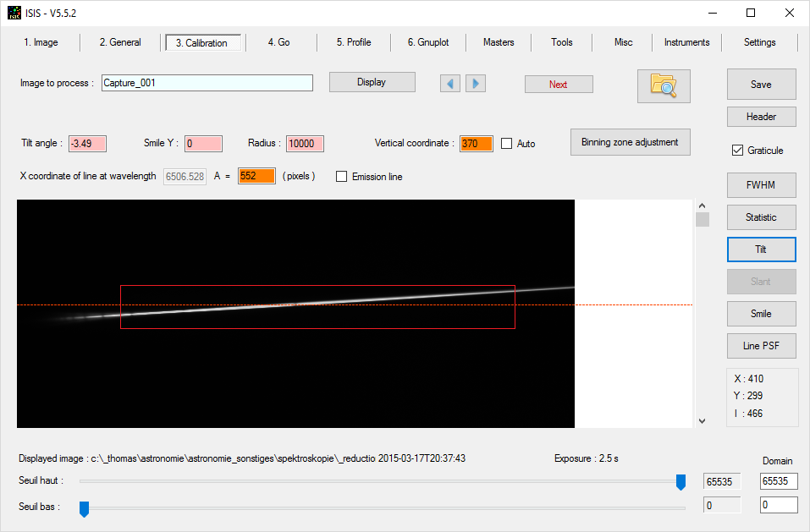The width and height of the screenshot is (810, 532).
Task: Switch to the 5. Profile tab
Action: (x=354, y=42)
